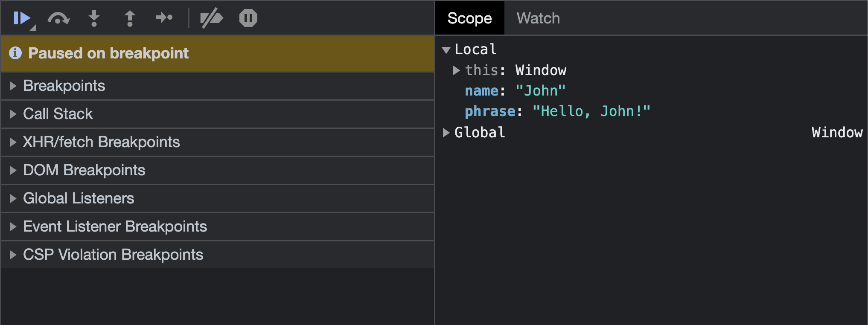Step into next function call
868x325 pixels.
[94, 18]
